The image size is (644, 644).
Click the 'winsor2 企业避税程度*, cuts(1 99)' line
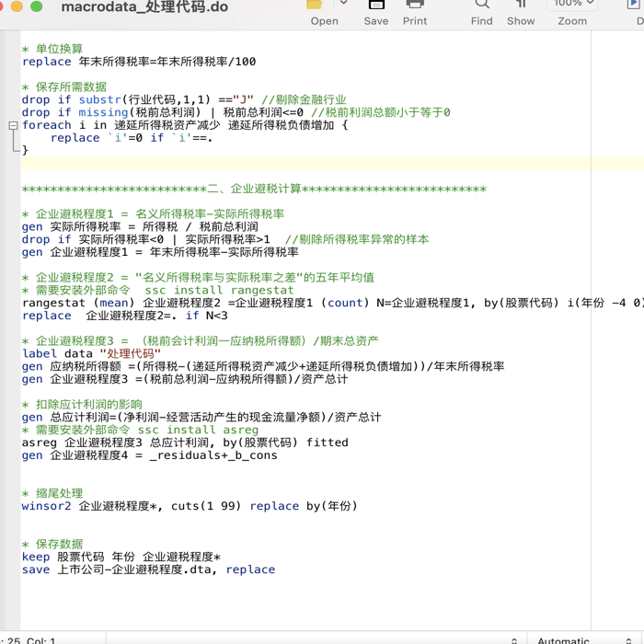pyautogui.click(x=190, y=506)
